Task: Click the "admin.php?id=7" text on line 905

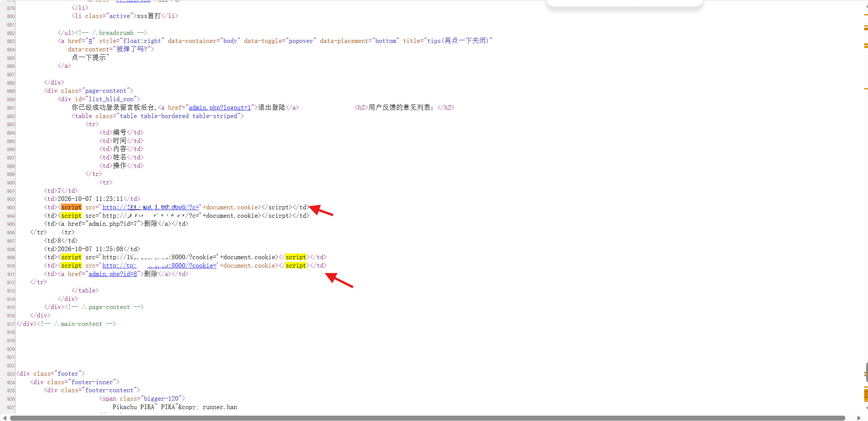Action: pyautogui.click(x=113, y=224)
